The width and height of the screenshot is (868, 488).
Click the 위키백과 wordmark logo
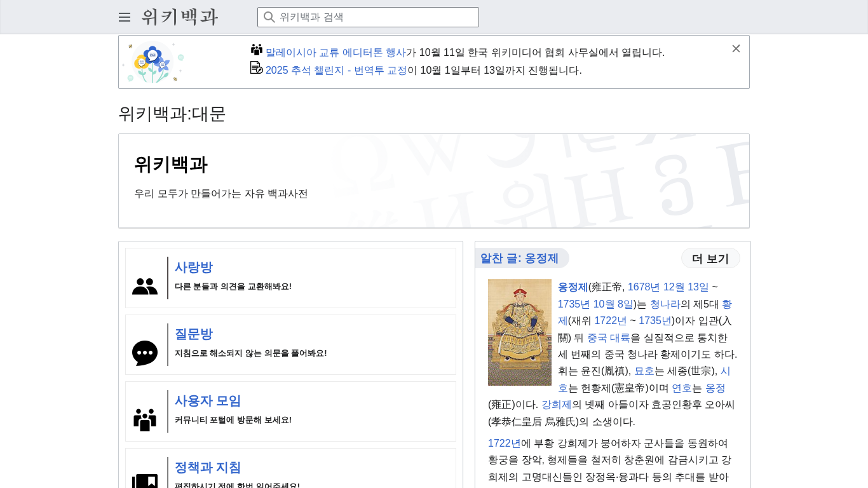[179, 17]
